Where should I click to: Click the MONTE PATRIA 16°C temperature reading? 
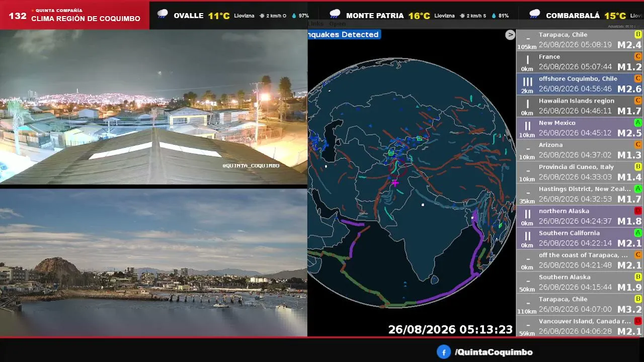(x=419, y=16)
